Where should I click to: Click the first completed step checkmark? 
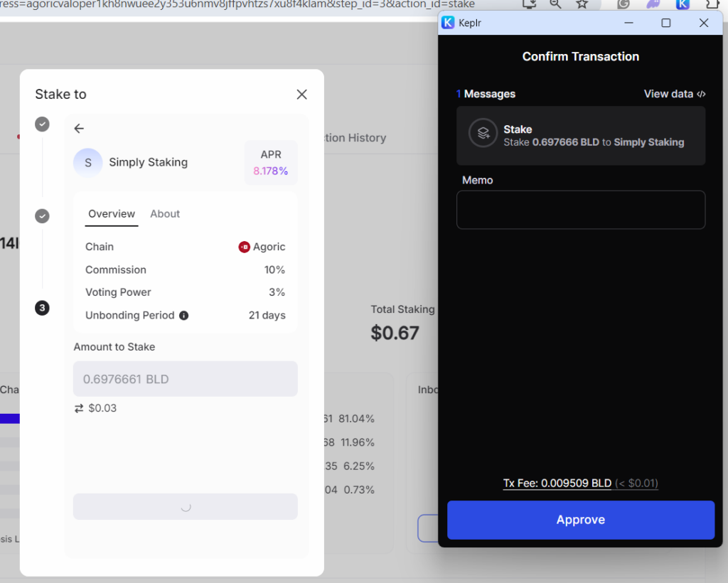[43, 124]
